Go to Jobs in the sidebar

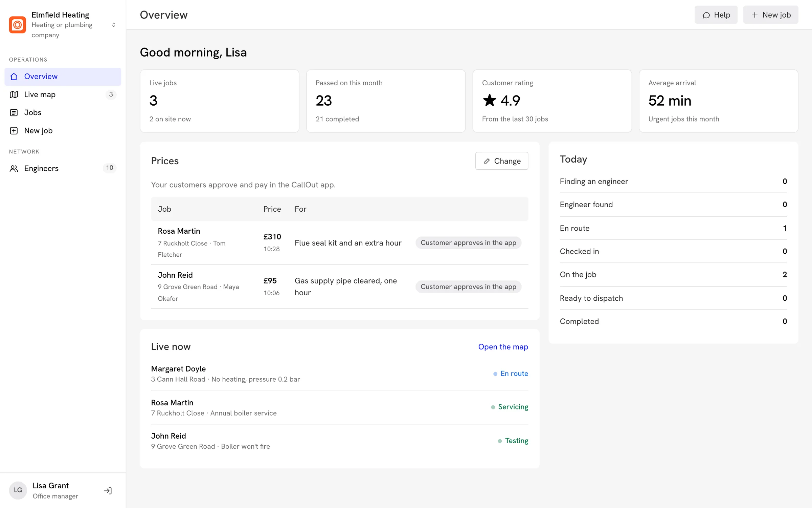click(x=63, y=113)
